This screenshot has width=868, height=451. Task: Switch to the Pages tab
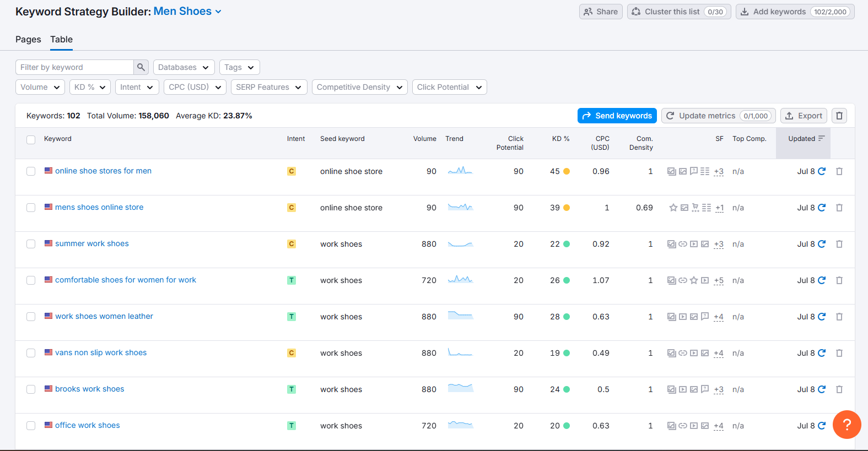28,40
